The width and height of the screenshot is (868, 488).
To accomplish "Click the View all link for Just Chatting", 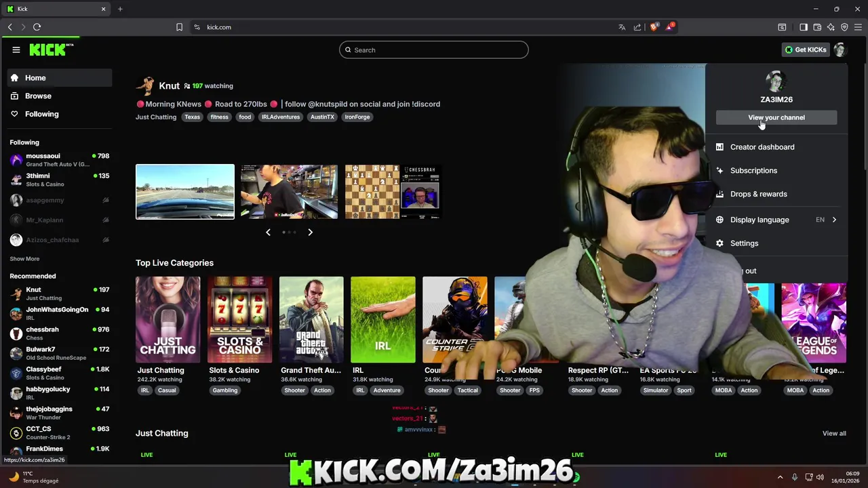I will [834, 434].
